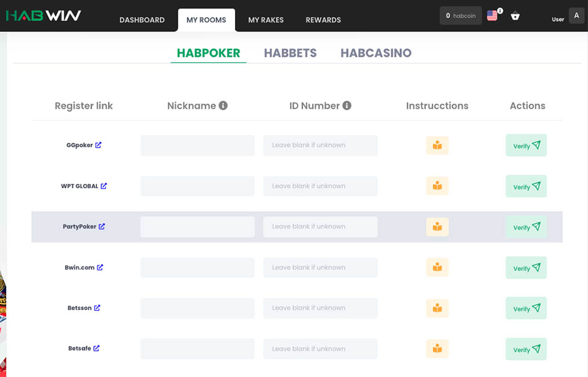View instructions book icon for Betsson
The height and width of the screenshot is (377, 588).
click(437, 308)
